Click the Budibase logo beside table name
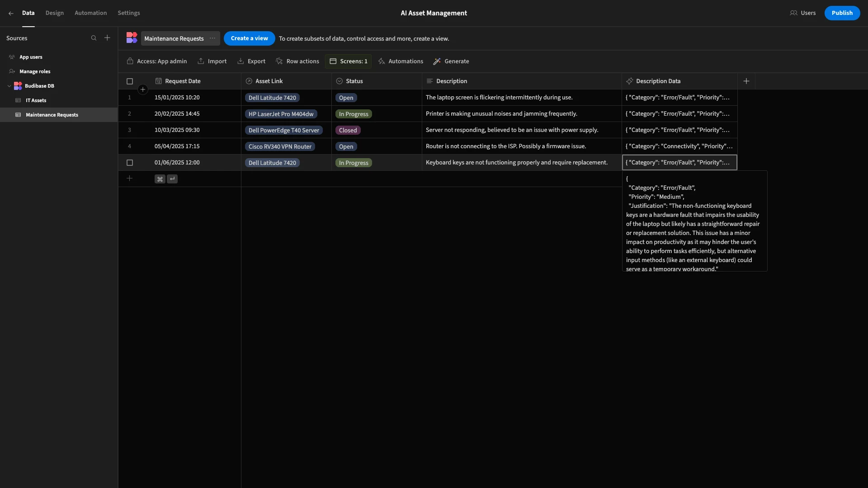The height and width of the screenshot is (488, 868). 132,38
